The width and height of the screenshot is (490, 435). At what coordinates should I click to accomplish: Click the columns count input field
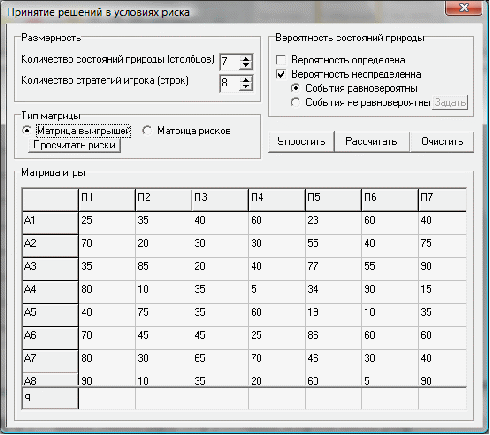[x=229, y=62]
